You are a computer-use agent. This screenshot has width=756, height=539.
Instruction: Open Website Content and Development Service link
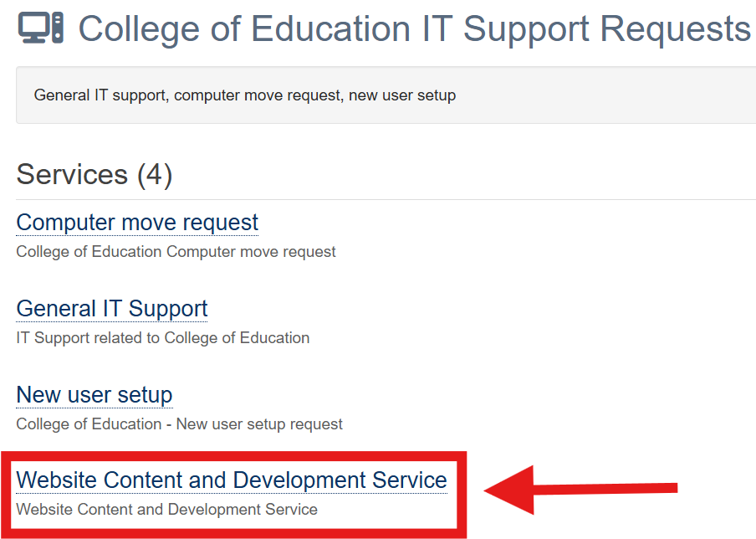(232, 480)
